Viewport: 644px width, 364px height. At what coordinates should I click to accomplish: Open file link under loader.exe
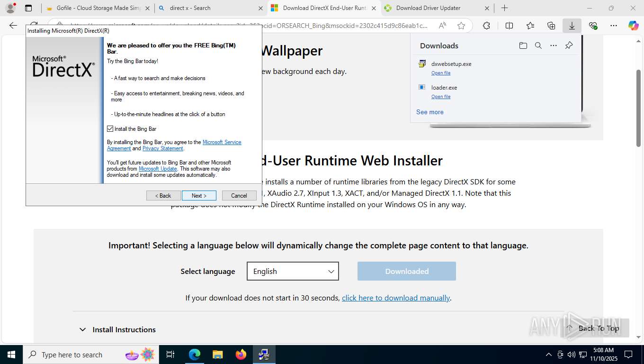coord(441,97)
